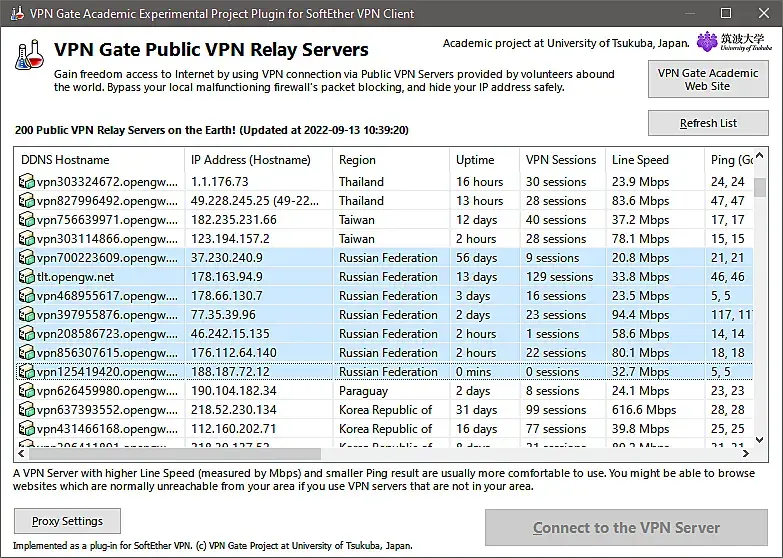
Task: Click server icon for vpn856307615 row
Action: [28, 353]
